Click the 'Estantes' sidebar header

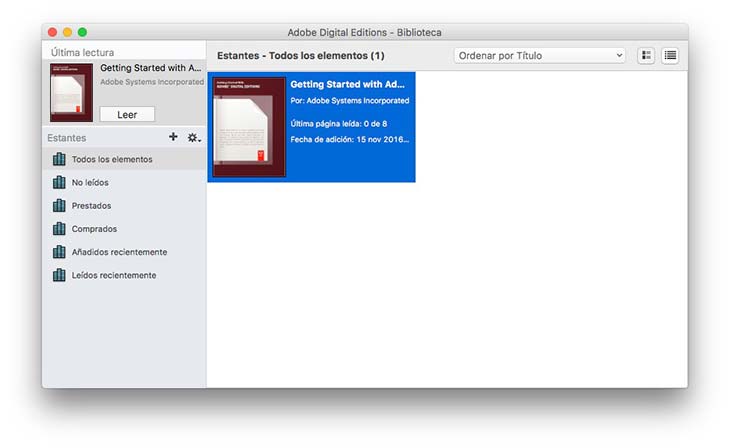pos(67,138)
